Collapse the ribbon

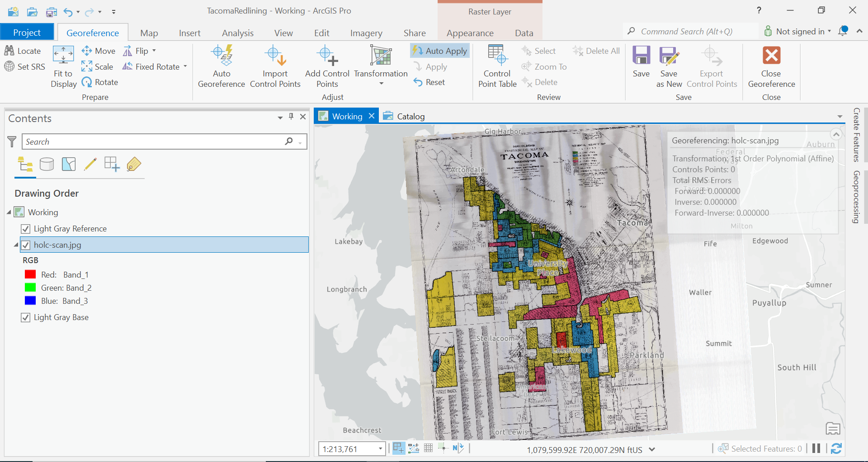point(859,31)
